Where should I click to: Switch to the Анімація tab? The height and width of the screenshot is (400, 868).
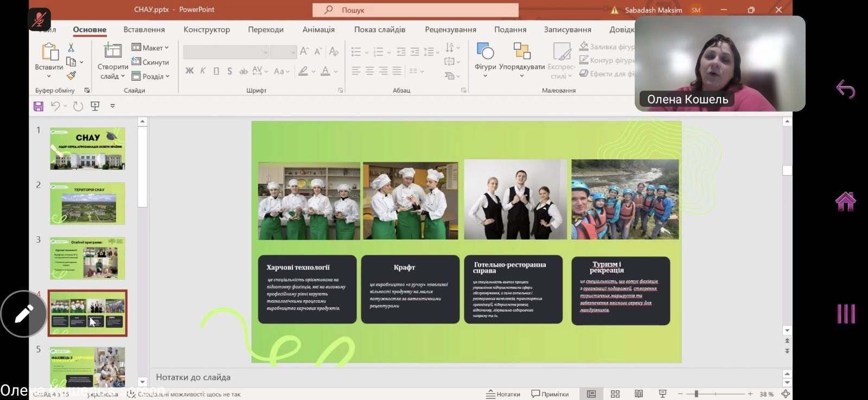click(x=318, y=29)
